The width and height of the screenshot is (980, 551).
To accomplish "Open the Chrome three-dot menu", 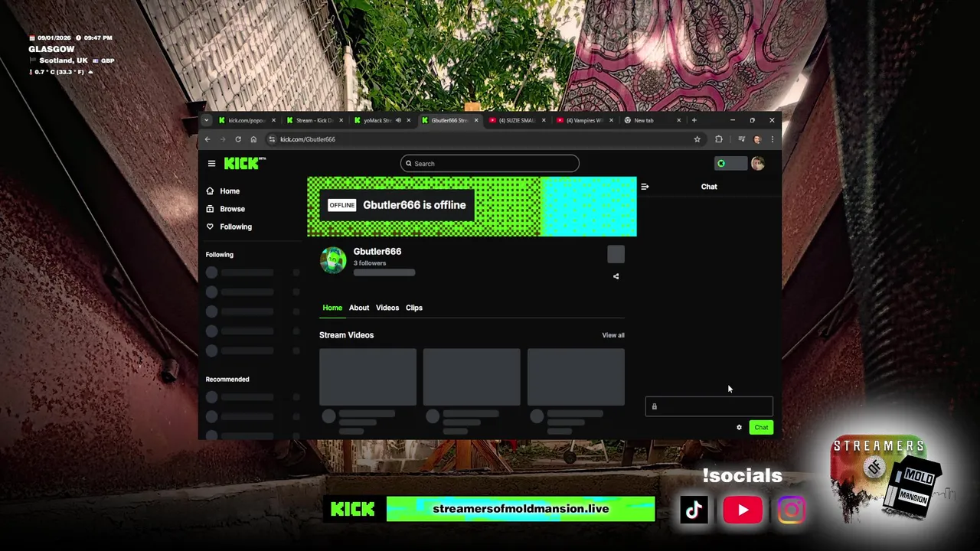I will pyautogui.click(x=772, y=139).
